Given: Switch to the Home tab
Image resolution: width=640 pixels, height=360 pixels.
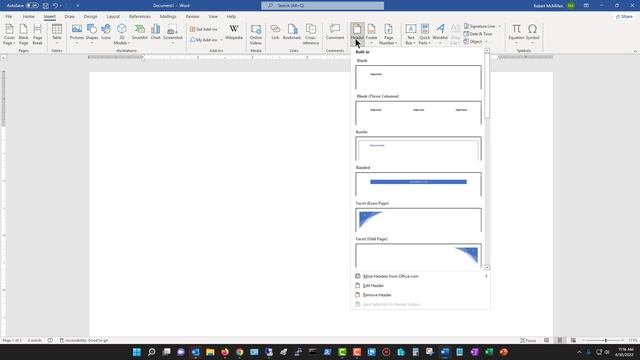Looking at the screenshot, I should (29, 16).
